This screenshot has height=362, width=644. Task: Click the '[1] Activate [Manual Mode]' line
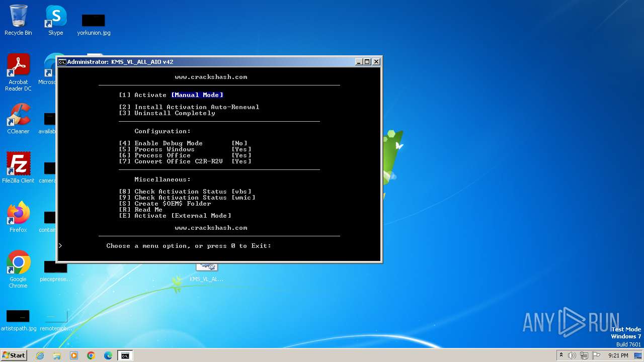click(171, 95)
